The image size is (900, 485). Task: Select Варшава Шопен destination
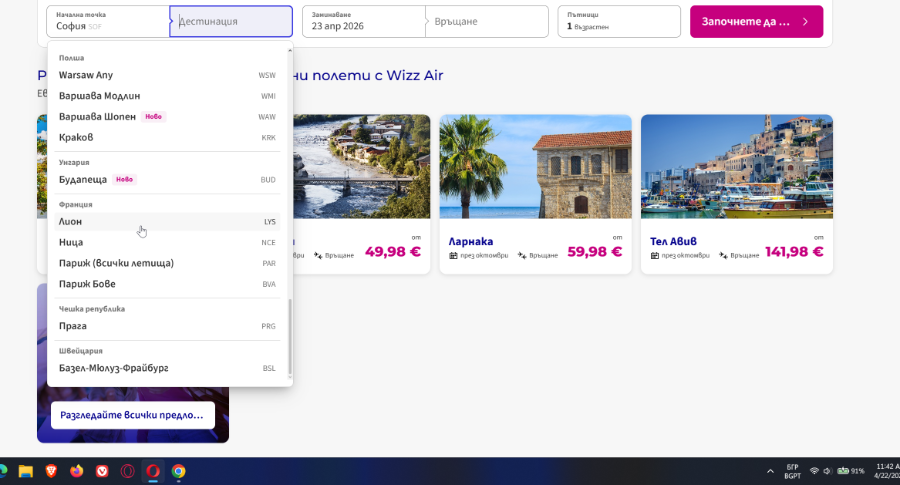(x=167, y=117)
